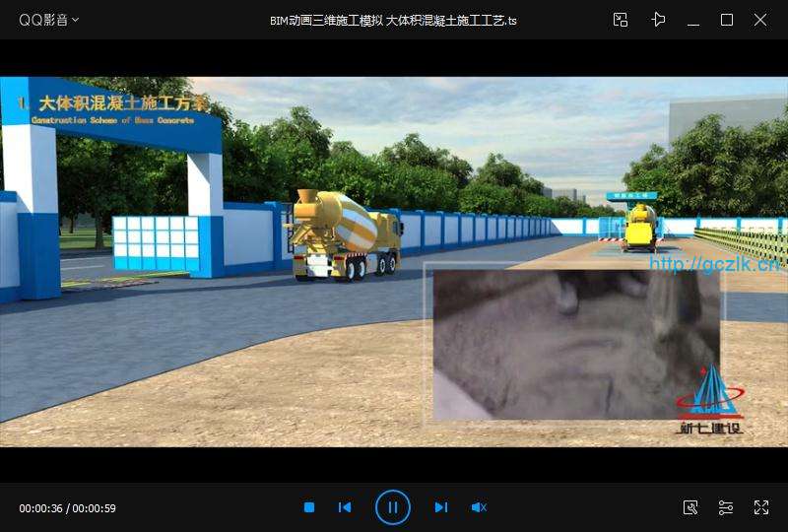The width and height of the screenshot is (788, 532).
Task: Enter fullscreen mode
Action: (x=760, y=507)
